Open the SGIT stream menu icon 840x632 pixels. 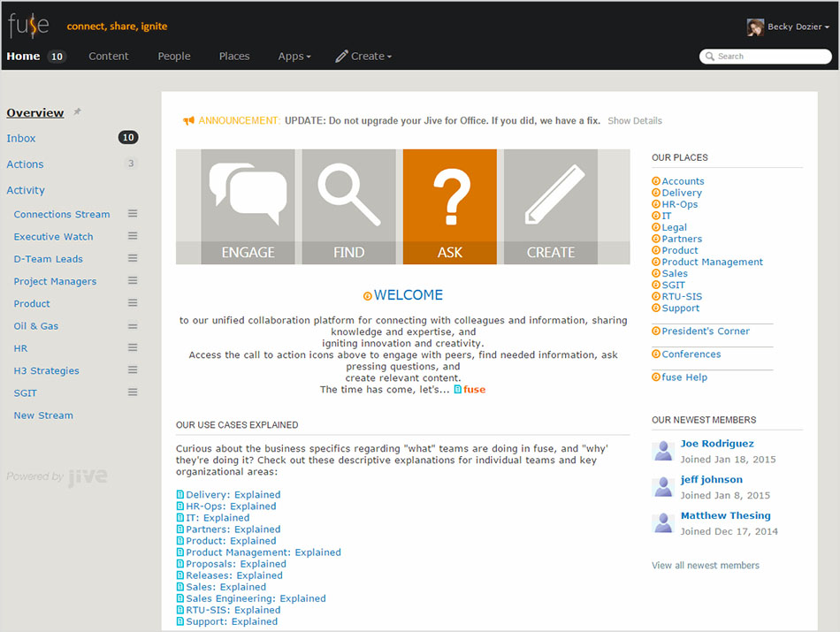click(x=133, y=392)
